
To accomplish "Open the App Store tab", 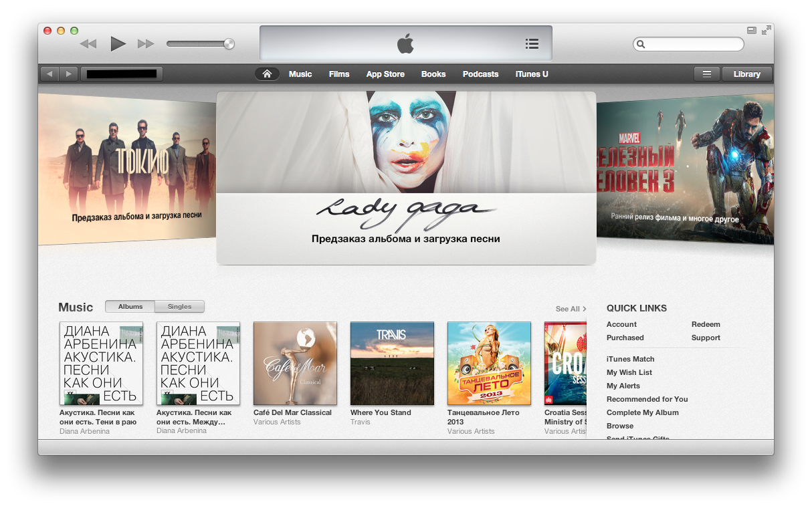I will (385, 74).
